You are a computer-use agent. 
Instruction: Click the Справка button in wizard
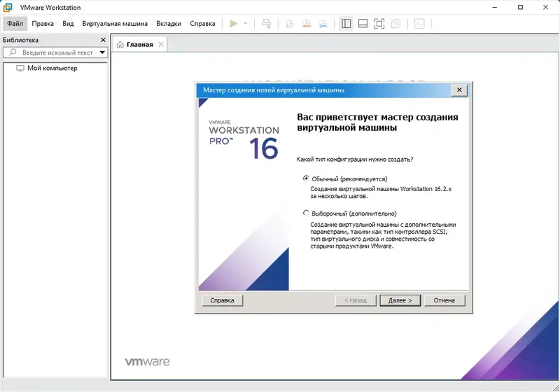pyautogui.click(x=222, y=300)
